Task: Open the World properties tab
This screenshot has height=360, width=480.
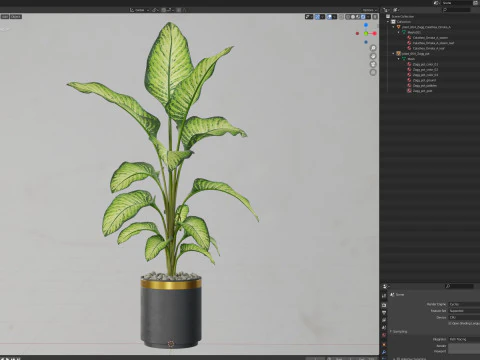Action: [384, 335]
